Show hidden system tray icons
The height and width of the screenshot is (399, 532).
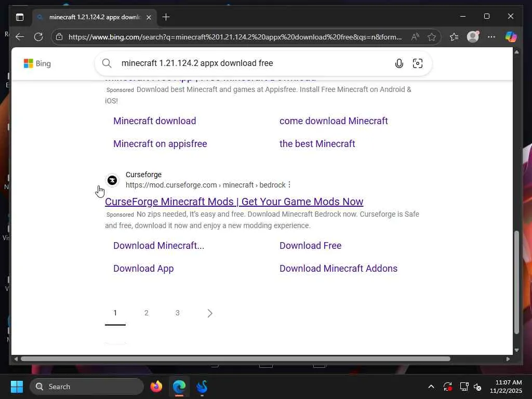tap(431, 387)
